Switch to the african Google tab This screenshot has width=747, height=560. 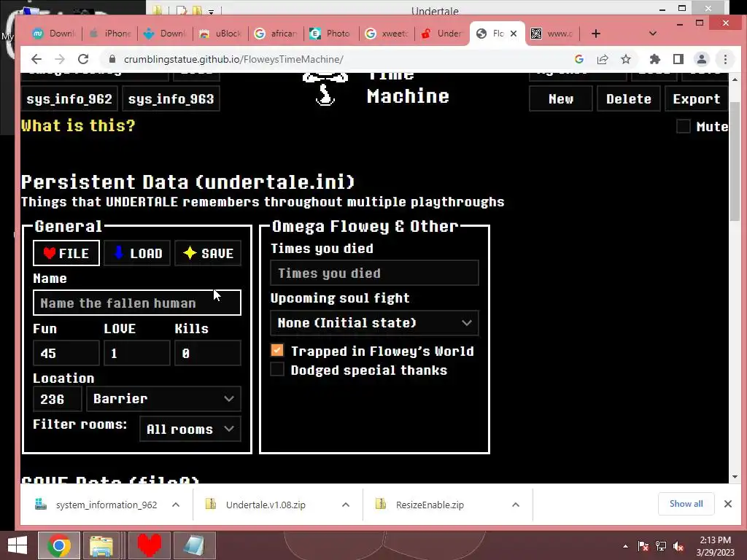tap(276, 34)
